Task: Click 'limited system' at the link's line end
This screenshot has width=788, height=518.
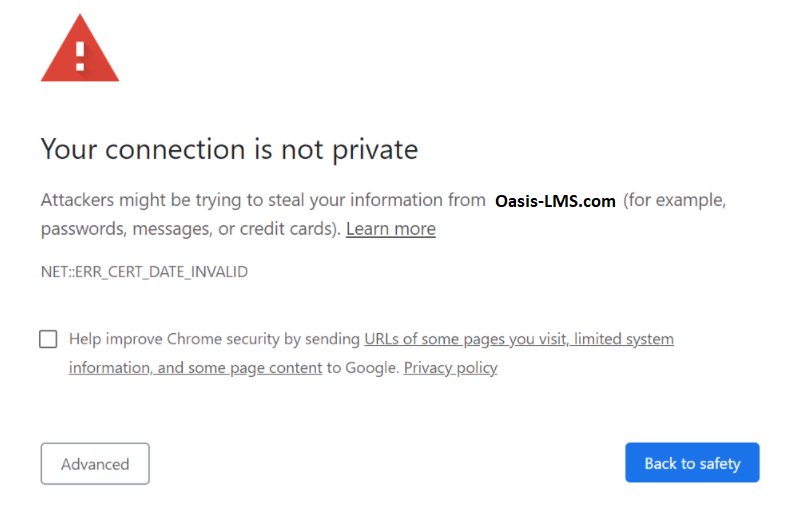Action: click(624, 339)
